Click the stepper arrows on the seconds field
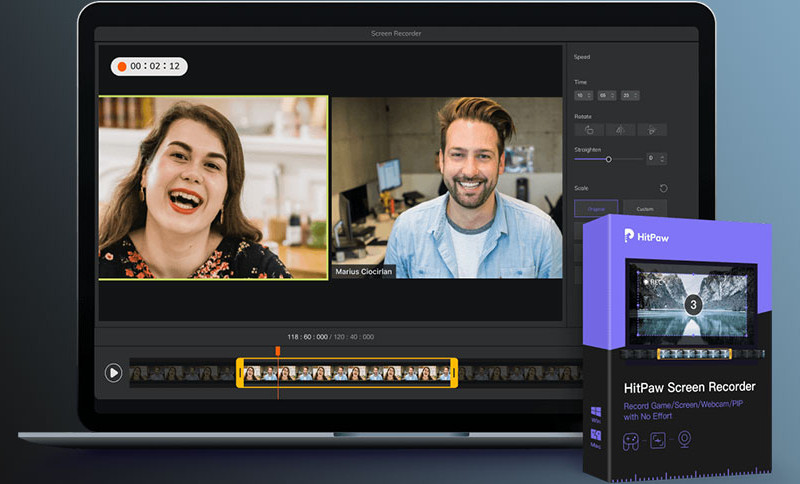 [636, 95]
